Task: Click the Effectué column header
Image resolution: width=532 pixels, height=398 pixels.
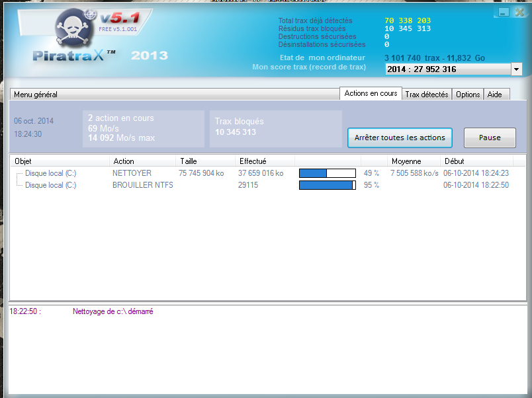Action: coord(265,161)
